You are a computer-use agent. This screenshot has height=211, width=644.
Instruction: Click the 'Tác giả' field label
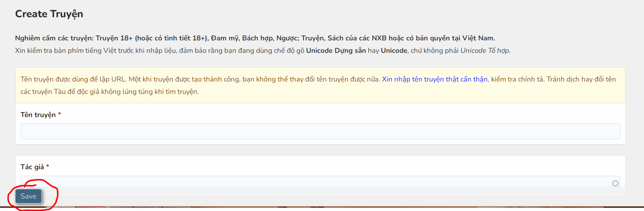[x=32, y=167]
